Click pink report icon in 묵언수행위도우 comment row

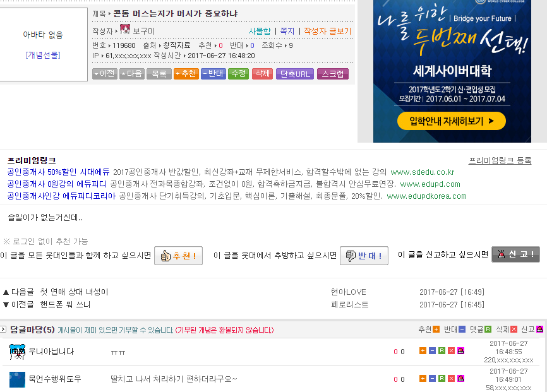(460, 378)
